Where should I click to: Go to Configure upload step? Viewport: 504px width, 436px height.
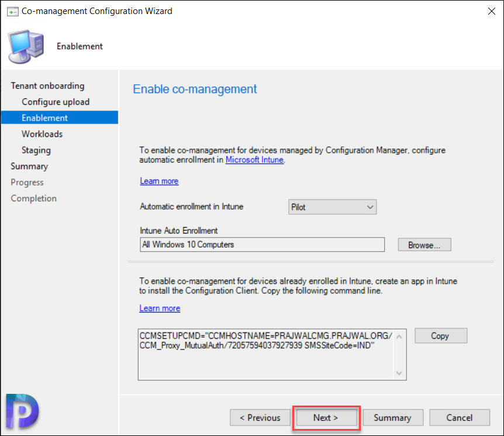pos(56,102)
